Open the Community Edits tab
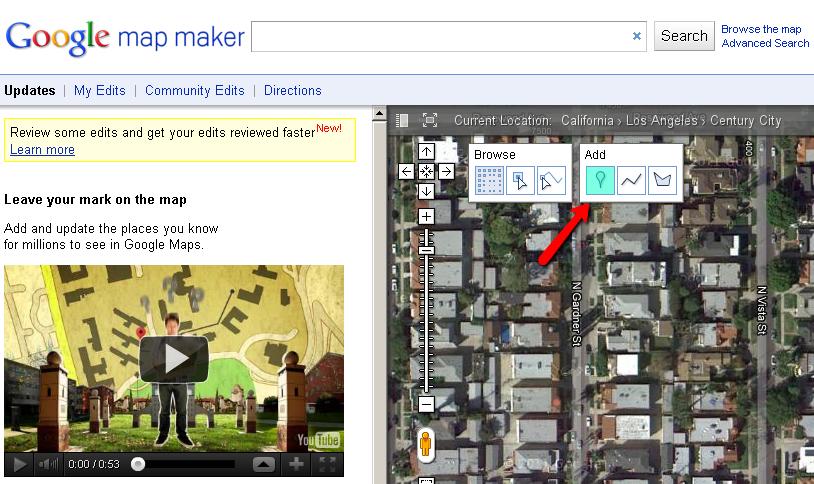 tap(194, 90)
